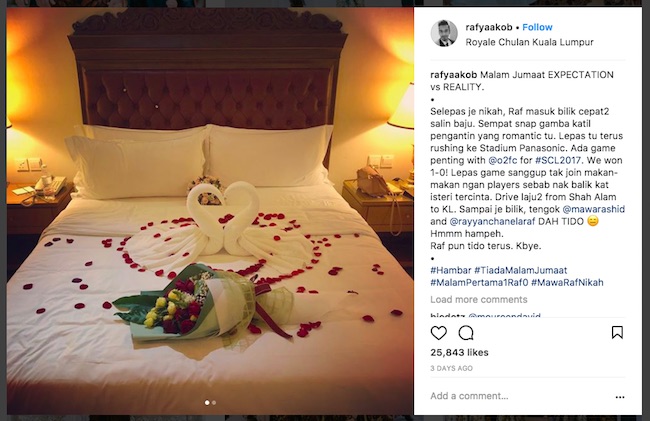Switch to the second photo carousel dot
The image size is (650, 421).
pos(214,402)
